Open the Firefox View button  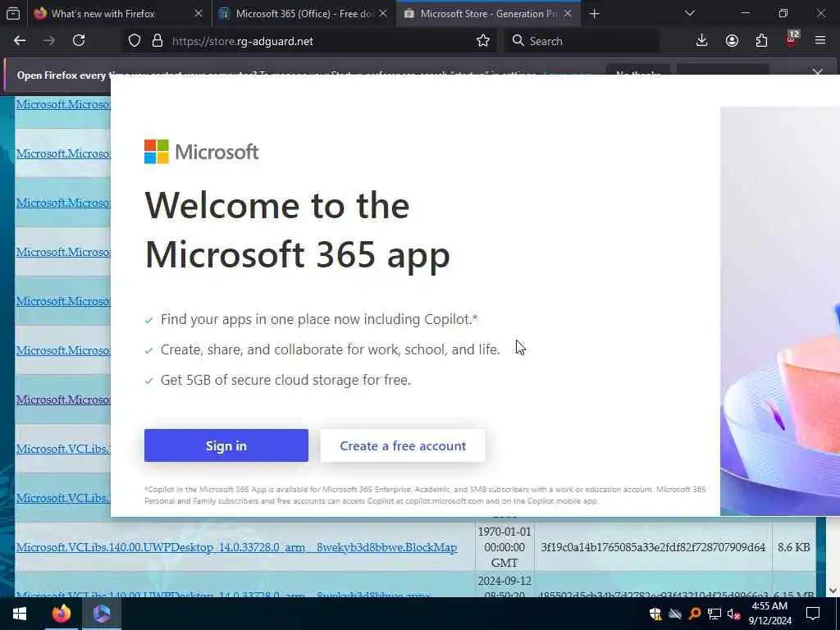tap(13, 14)
